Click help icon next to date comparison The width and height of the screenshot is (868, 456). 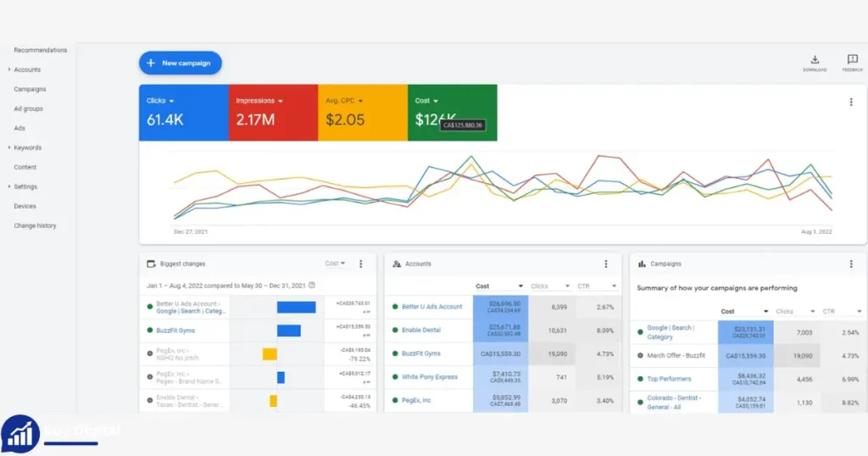click(x=312, y=286)
